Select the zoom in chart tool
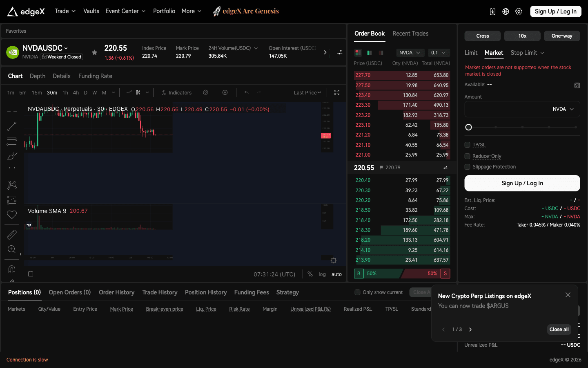This screenshot has width=588, height=368. pyautogui.click(x=12, y=249)
